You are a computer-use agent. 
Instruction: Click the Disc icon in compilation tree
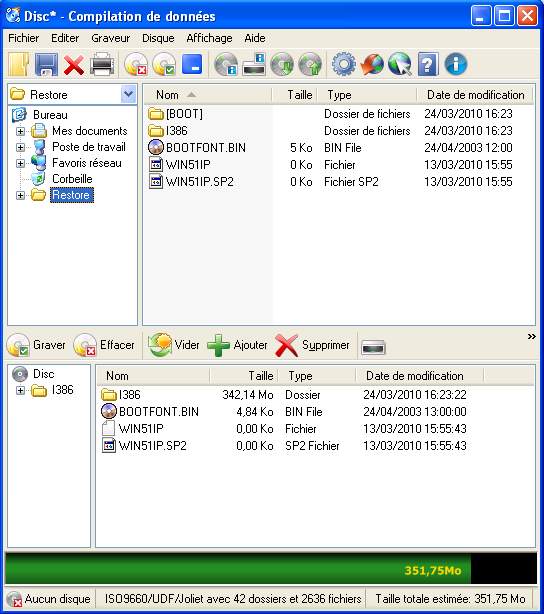click(20, 374)
